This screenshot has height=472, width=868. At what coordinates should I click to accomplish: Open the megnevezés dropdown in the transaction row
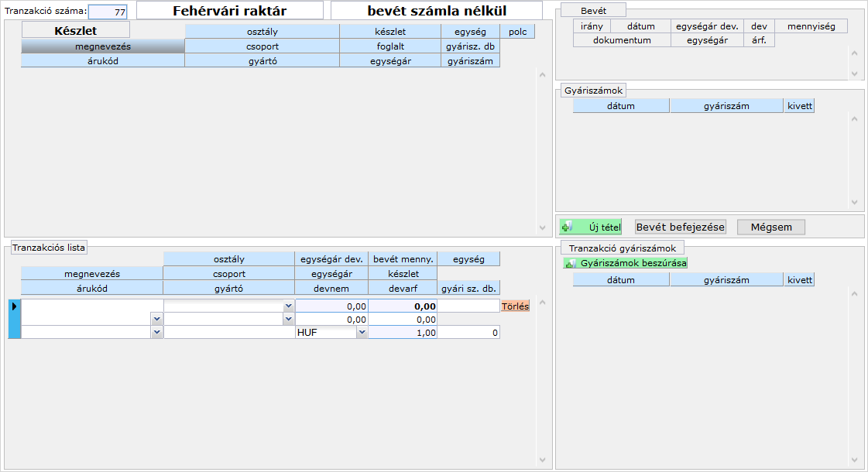[x=157, y=319]
